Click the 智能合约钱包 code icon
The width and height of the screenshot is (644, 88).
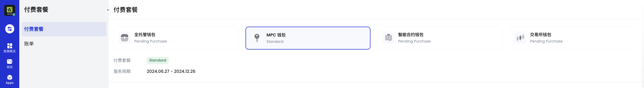[388, 38]
